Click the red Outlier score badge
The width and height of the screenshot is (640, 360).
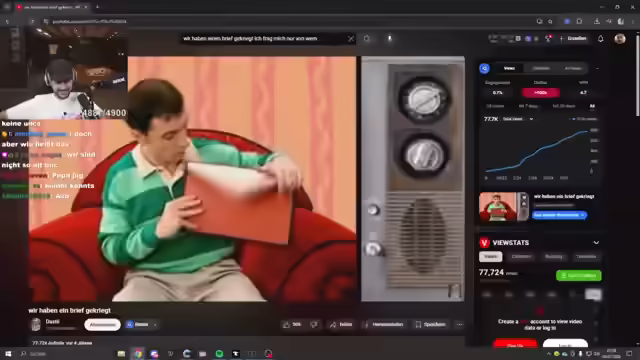coord(540,93)
